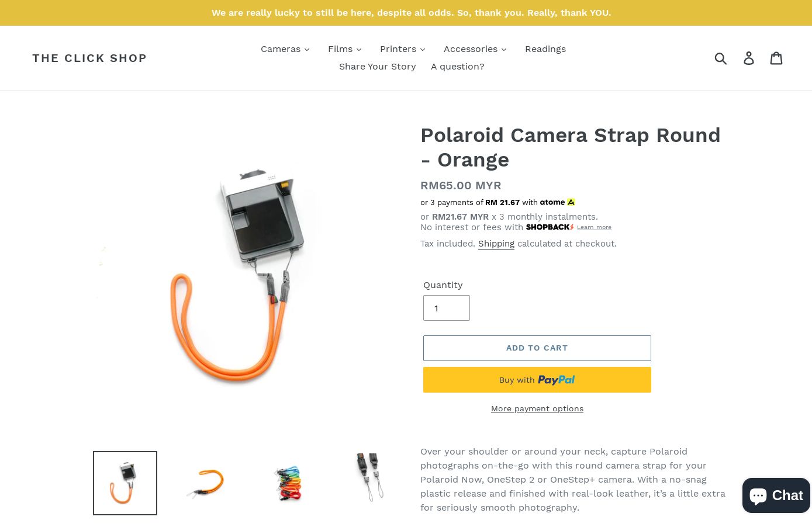Open the search magnifier icon
Image resolution: width=812 pixels, height=527 pixels.
click(x=721, y=58)
